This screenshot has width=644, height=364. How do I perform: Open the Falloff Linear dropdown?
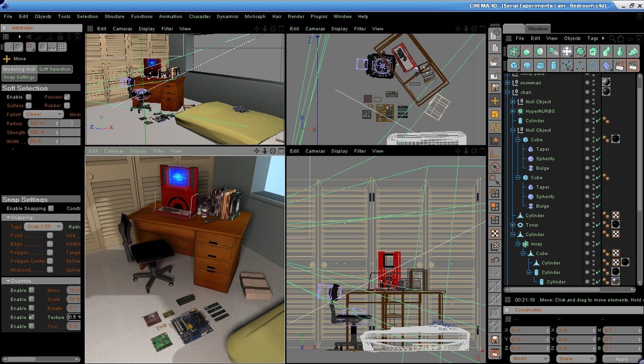[x=43, y=114]
